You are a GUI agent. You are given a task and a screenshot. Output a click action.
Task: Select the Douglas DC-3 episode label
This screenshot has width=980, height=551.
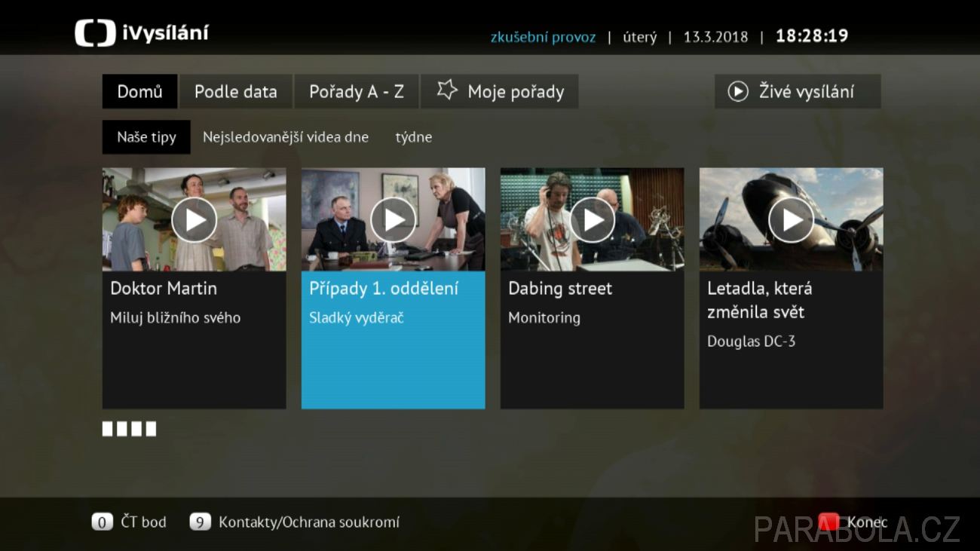[x=752, y=341]
